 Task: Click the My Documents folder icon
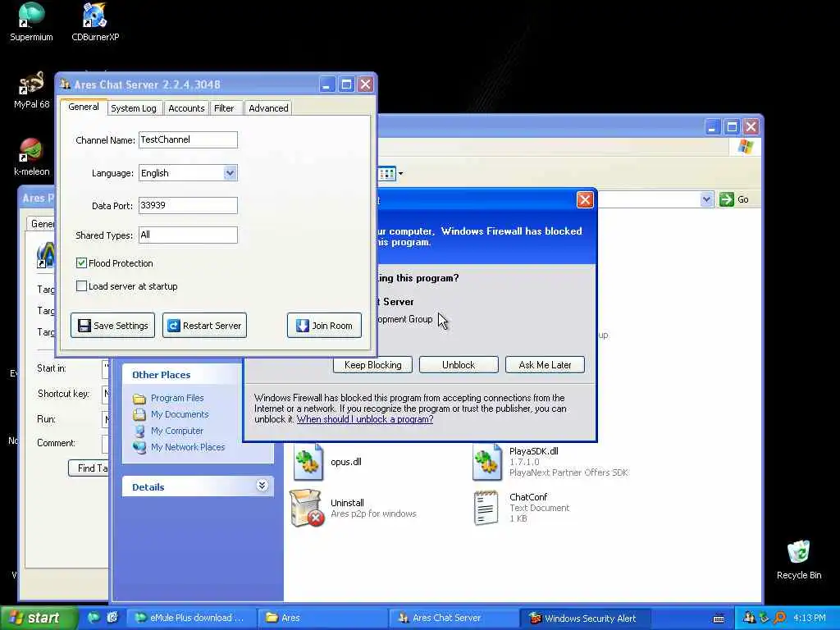[139, 414]
